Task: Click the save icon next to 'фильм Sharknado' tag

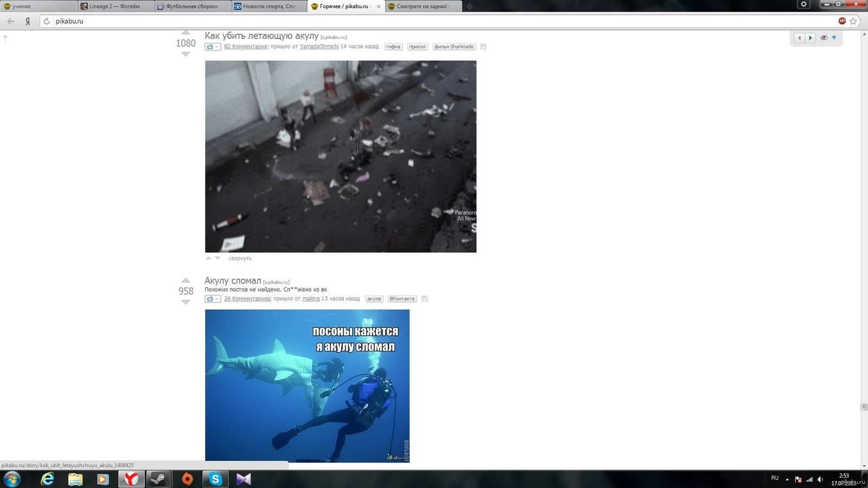Action: pos(483,47)
